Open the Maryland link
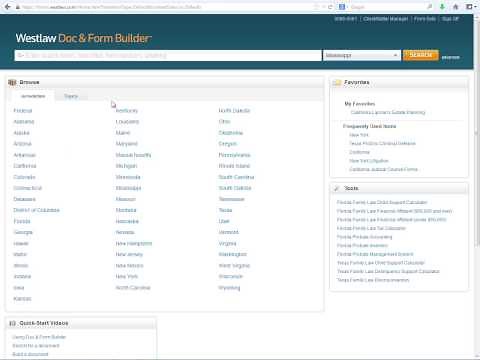Image resolution: width=480 pixels, height=360 pixels. pos(127,144)
